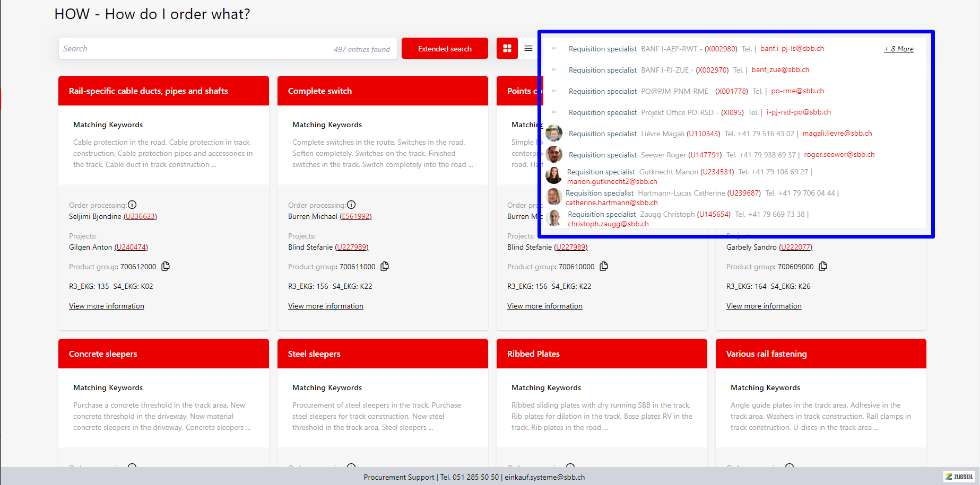The width and height of the screenshot is (980, 485).
Task: Switch to list view layout
Action: click(528, 48)
